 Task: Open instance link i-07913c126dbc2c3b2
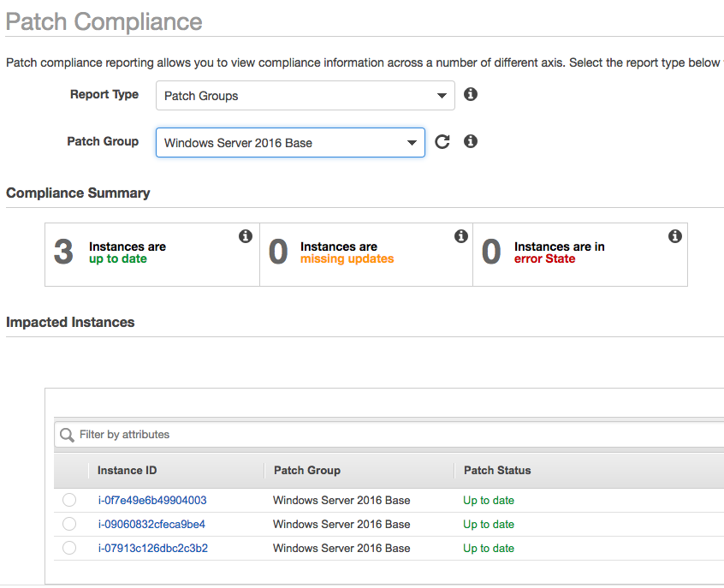click(x=152, y=548)
